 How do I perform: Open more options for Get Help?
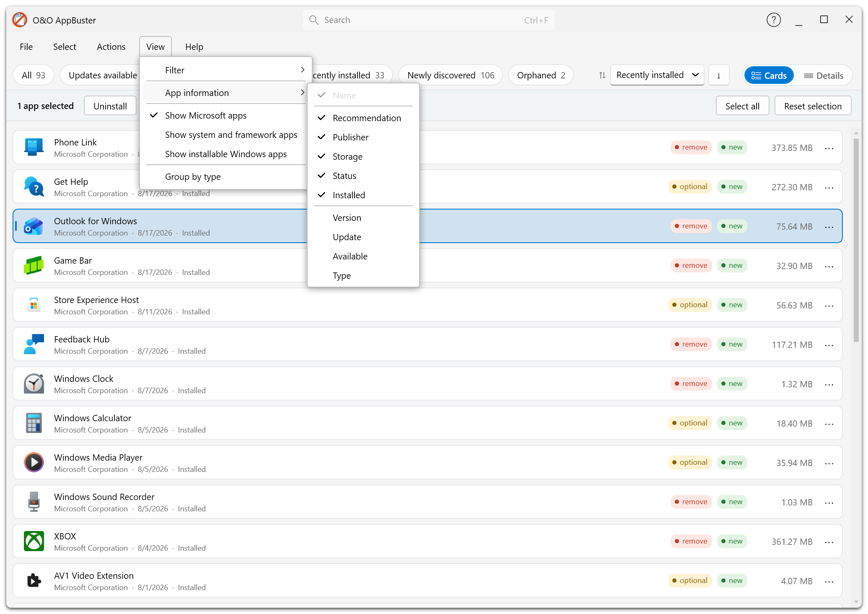(829, 187)
